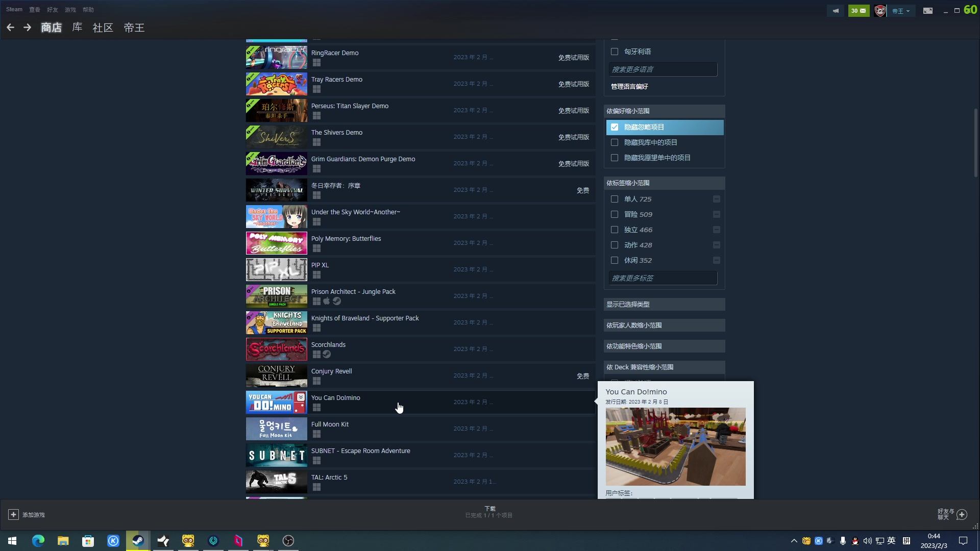The width and height of the screenshot is (980, 551).
Task: Go back using the back arrow
Action: point(10,28)
